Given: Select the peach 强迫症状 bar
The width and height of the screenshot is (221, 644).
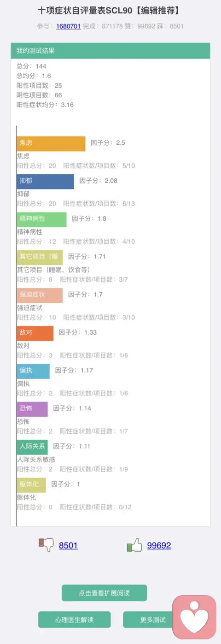Looking at the screenshot, I should 40,295.
